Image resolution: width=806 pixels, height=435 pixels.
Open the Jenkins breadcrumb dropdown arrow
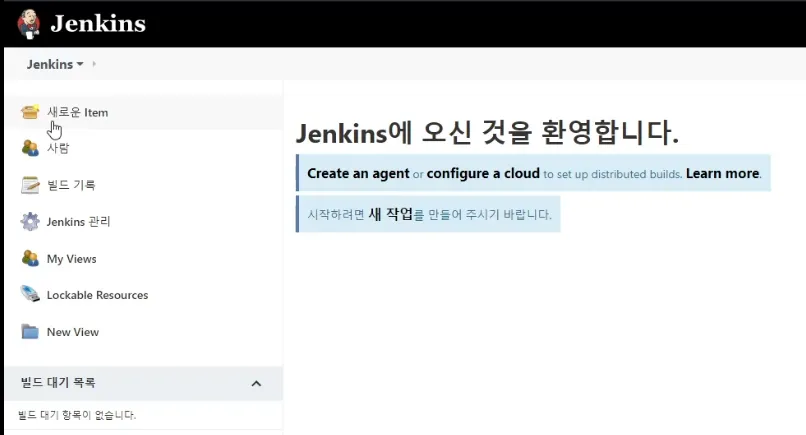click(x=80, y=65)
